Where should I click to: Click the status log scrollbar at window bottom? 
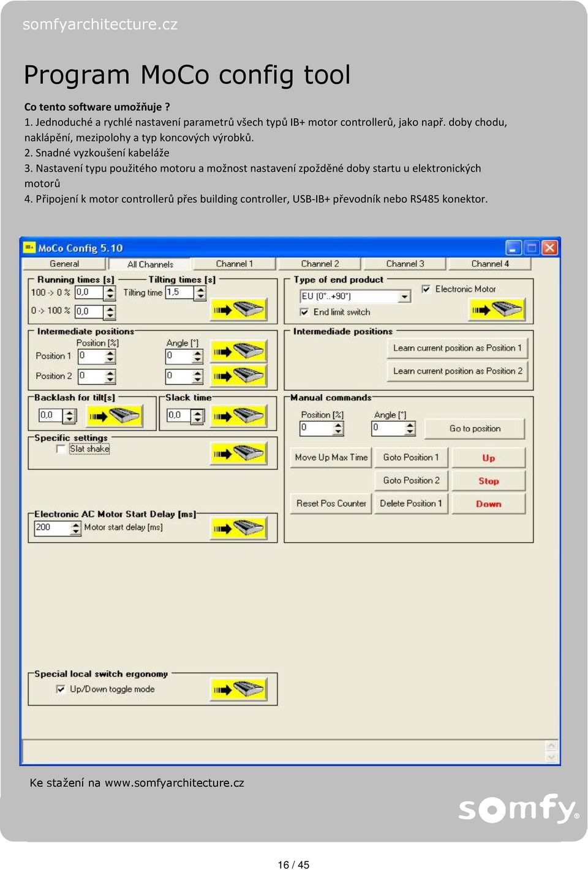pyautogui.click(x=551, y=751)
